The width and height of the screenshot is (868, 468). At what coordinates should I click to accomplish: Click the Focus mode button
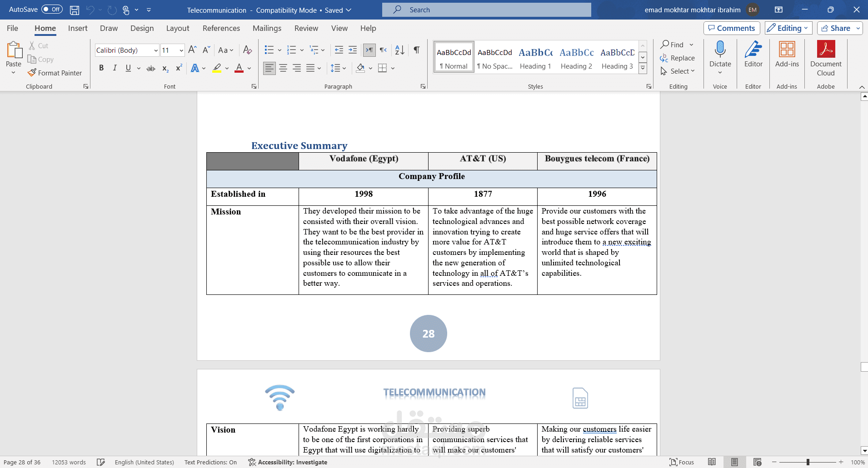682,462
